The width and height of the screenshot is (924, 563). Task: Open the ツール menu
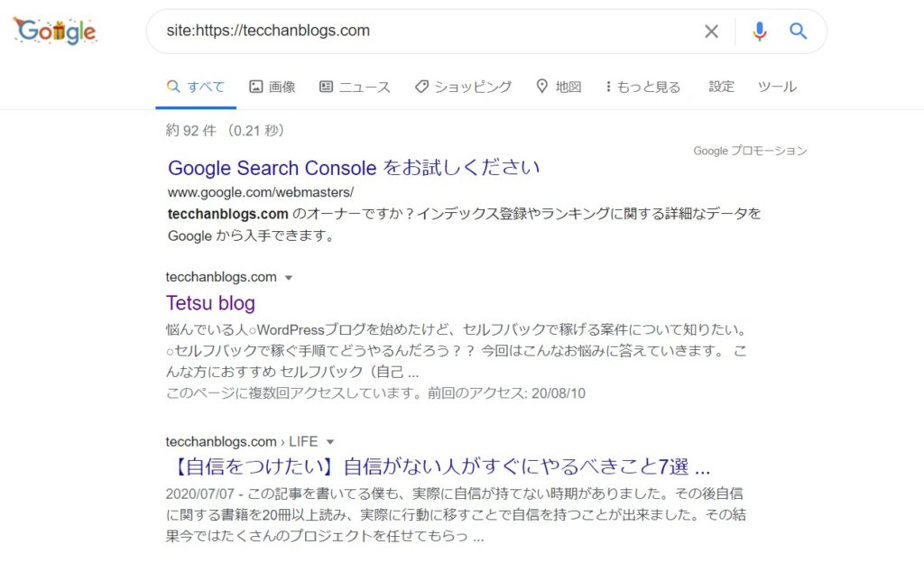(776, 87)
